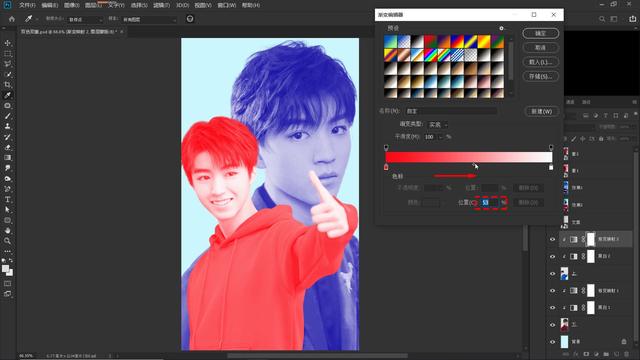640x360 pixels.
Task: Hide the 背景 layer
Action: (x=552, y=342)
